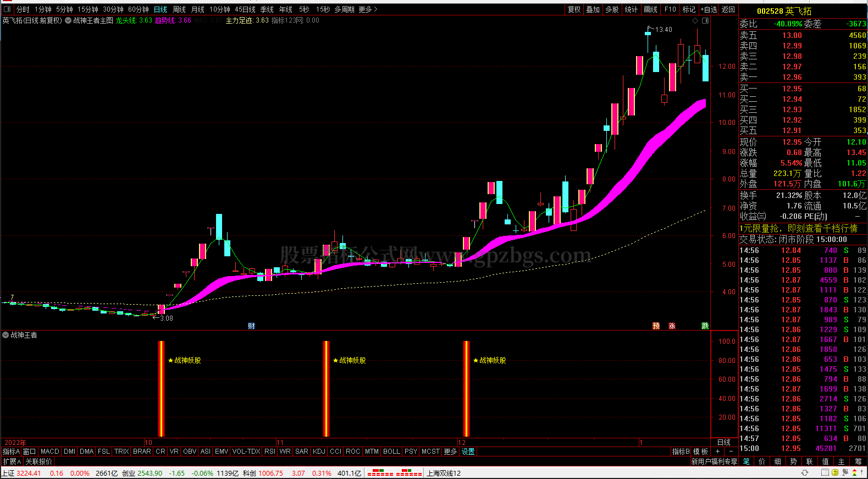Select the VOL-TDX indicator tab
868x479 pixels.
point(246,452)
